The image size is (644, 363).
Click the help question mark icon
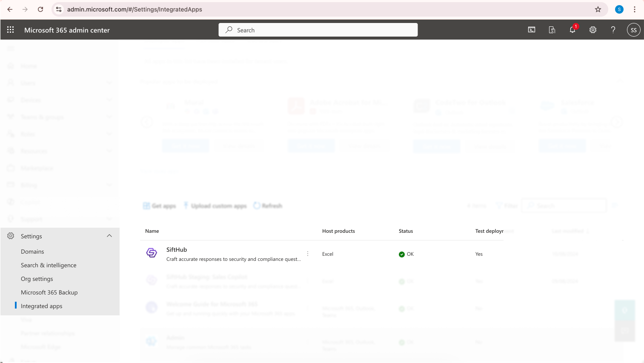click(x=613, y=30)
